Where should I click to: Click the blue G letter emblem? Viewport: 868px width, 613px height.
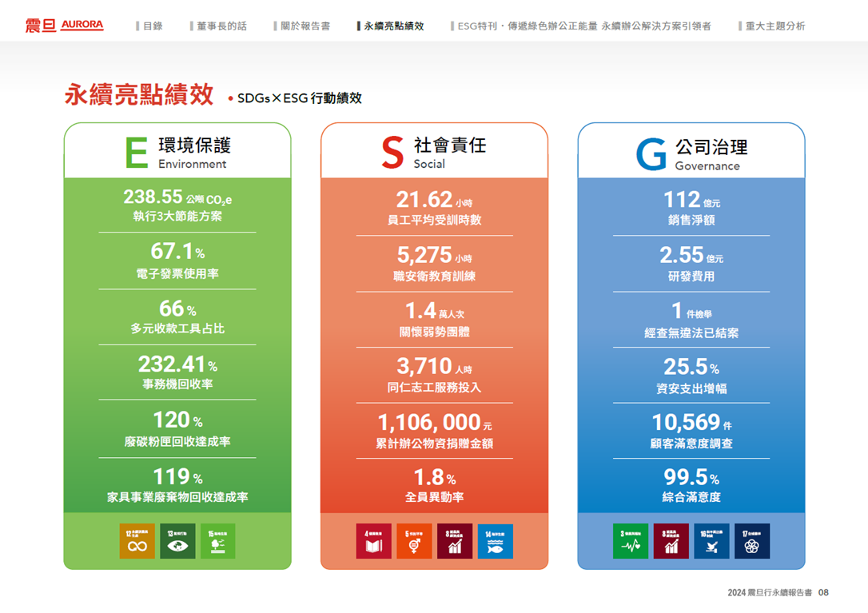pos(651,154)
